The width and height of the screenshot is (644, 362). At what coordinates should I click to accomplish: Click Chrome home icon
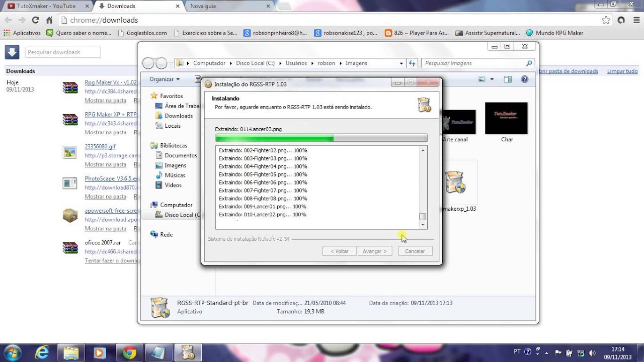49,20
